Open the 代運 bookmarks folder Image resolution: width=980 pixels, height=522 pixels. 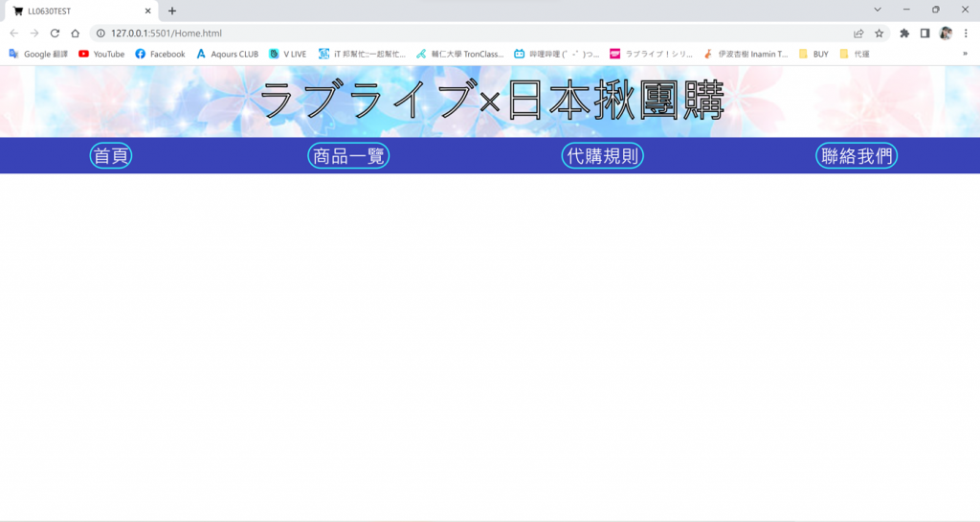click(855, 54)
